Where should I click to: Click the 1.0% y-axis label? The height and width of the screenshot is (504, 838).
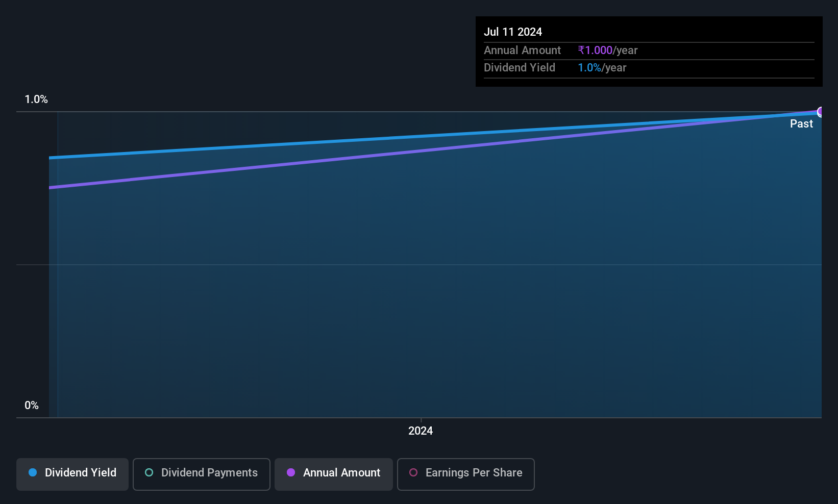click(x=36, y=99)
